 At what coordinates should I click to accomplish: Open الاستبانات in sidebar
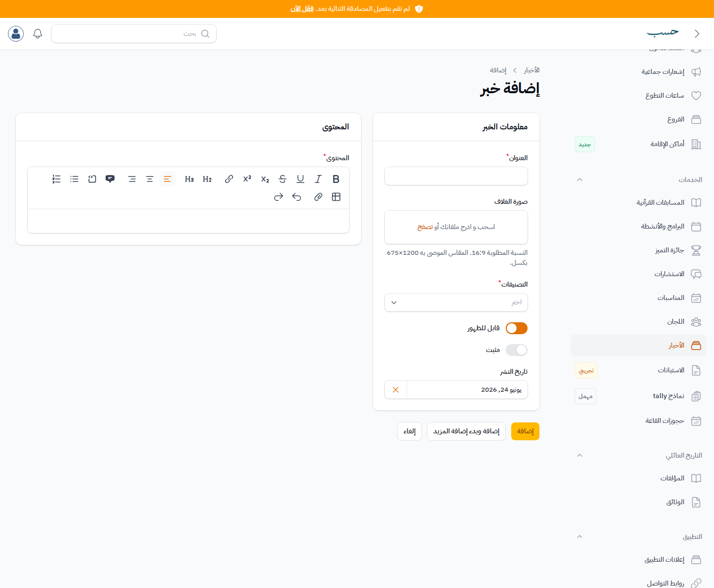(x=638, y=370)
